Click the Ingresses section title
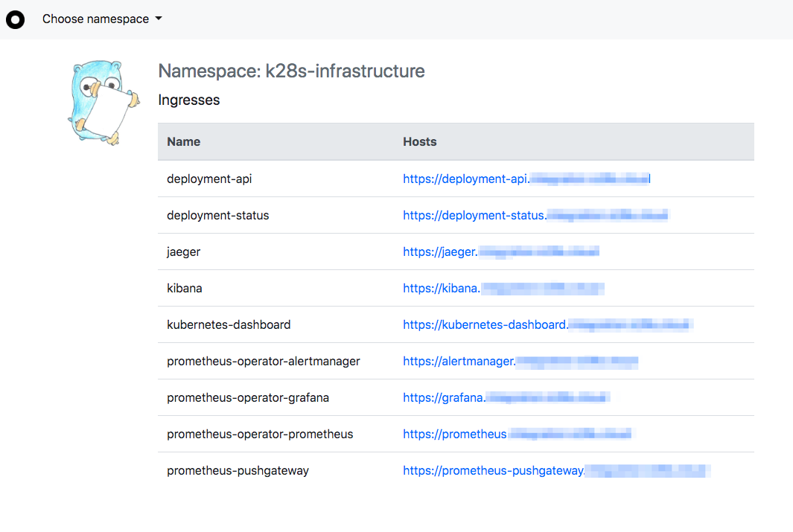Viewport: 793px width, 532px height. (x=189, y=100)
